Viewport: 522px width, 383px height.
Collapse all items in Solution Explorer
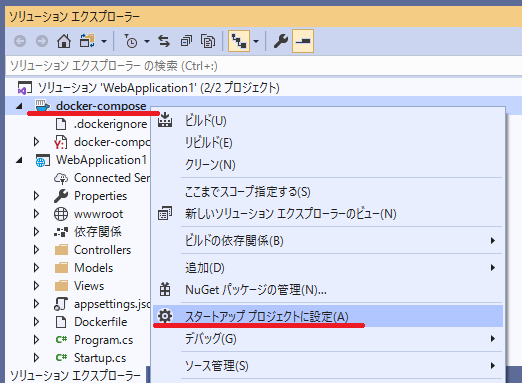coord(186,41)
